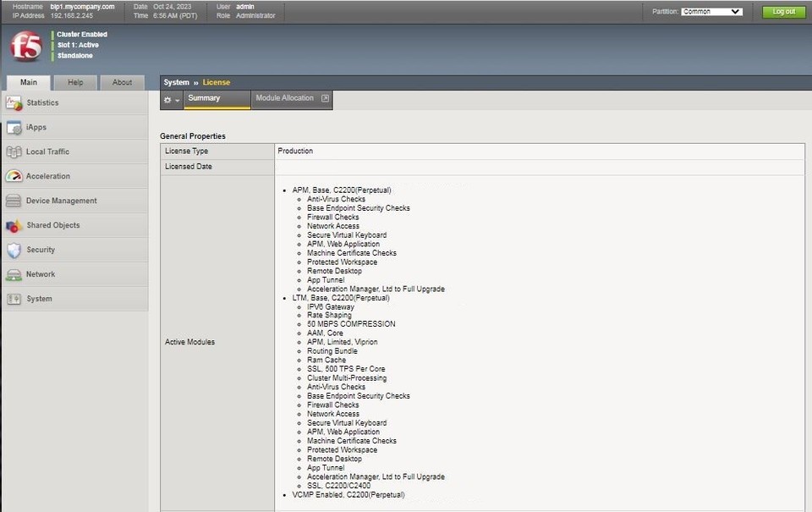This screenshot has height=512, width=812.
Task: Click LTM, Base, C2200(Perpetual) entry
Action: point(341,298)
